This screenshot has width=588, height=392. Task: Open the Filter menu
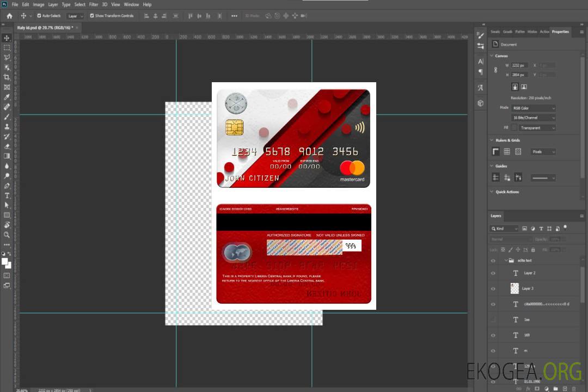click(x=94, y=4)
